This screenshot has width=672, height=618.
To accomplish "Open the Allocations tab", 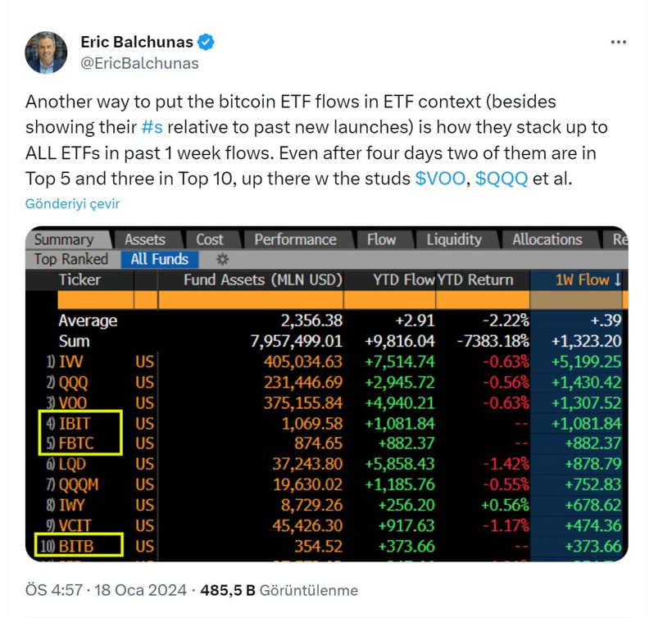I will 547,239.
